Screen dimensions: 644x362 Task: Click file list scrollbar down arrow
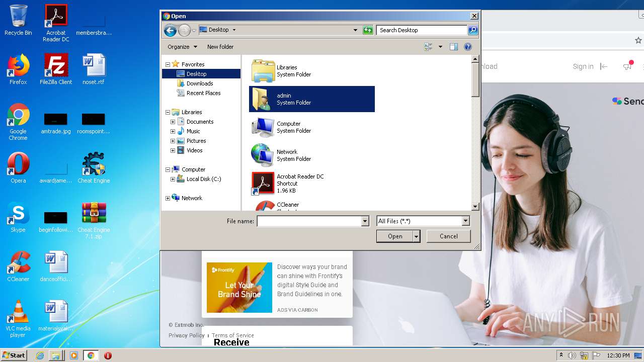475,207
